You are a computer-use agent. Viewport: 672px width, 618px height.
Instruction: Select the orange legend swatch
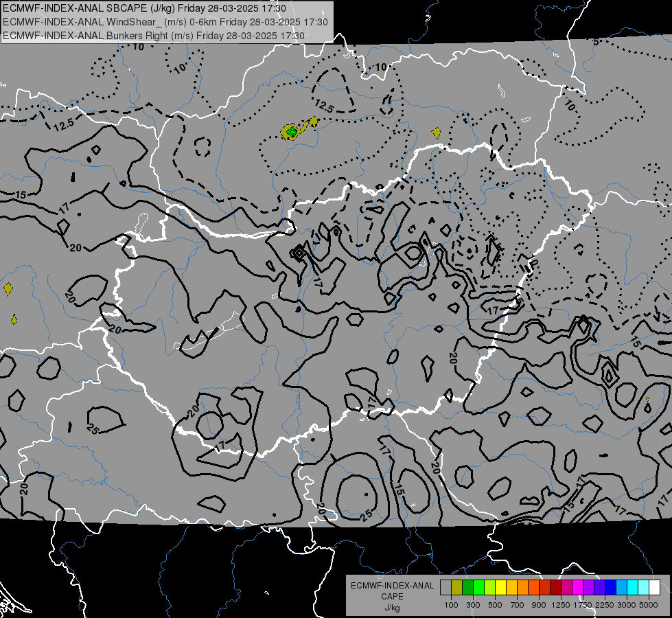(522, 588)
